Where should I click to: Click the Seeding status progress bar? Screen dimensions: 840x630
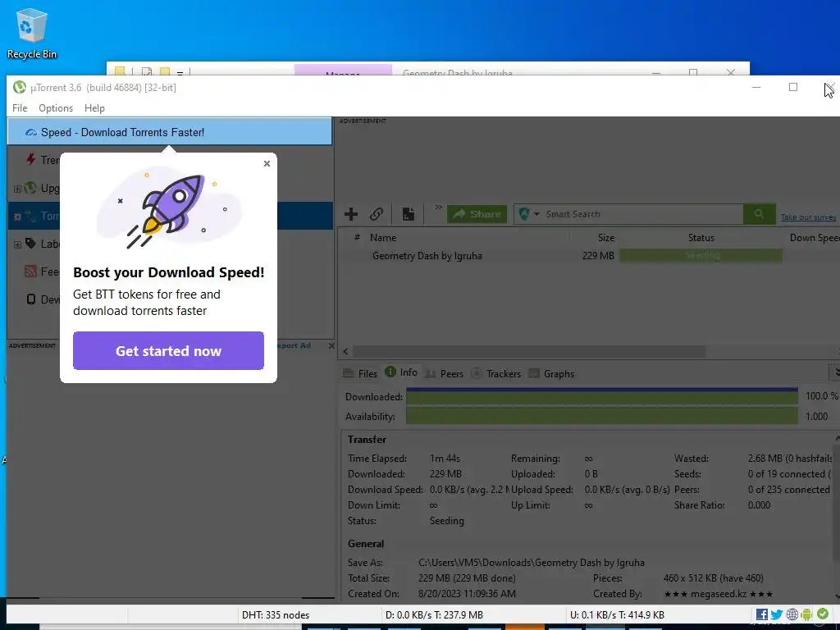[x=701, y=256]
